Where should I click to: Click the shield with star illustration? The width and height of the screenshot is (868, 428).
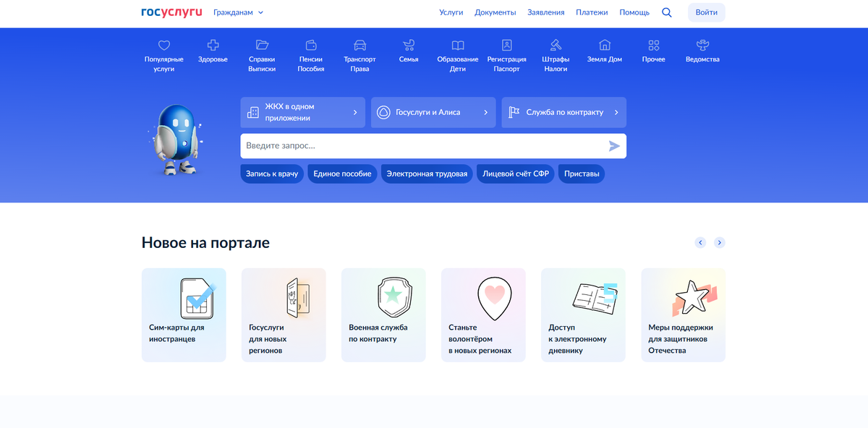pos(395,296)
